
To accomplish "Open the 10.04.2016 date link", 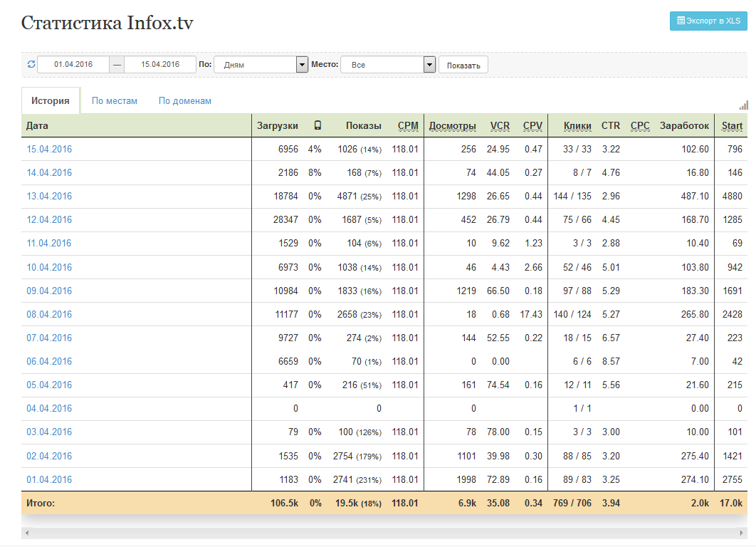I will pyautogui.click(x=49, y=267).
